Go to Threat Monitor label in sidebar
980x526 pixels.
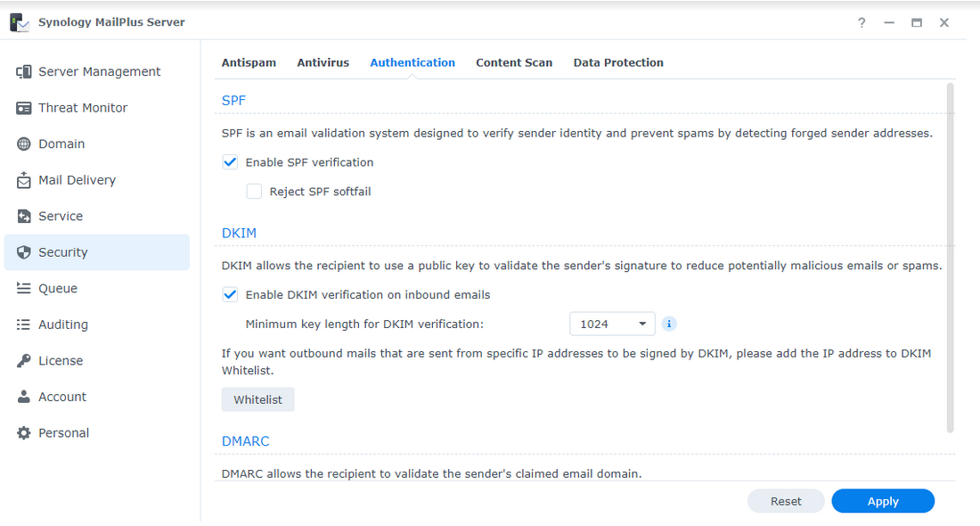[x=83, y=108]
